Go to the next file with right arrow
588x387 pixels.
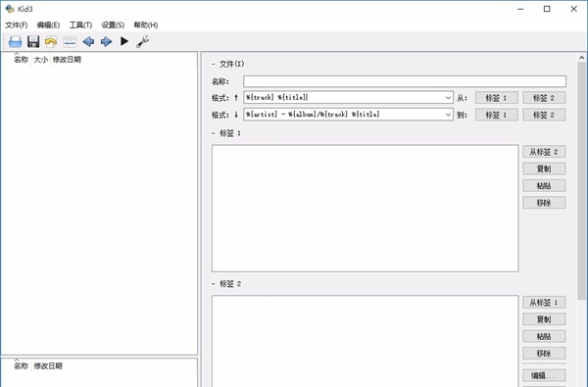[106, 41]
